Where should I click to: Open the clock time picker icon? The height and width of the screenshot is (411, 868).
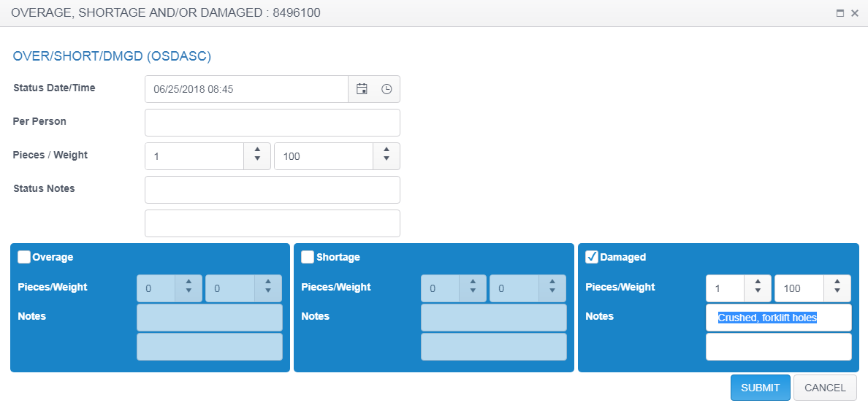tap(387, 89)
